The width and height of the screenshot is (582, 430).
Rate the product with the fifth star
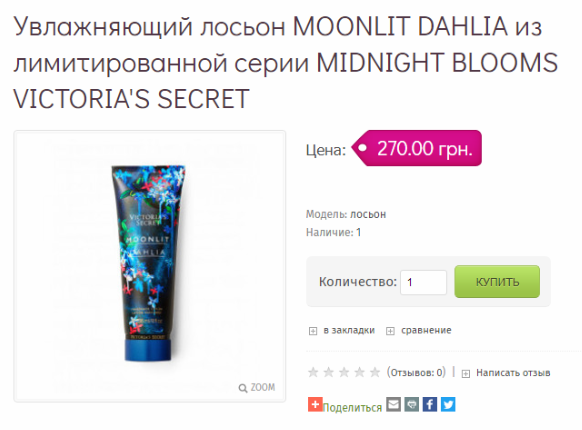pos(375,372)
